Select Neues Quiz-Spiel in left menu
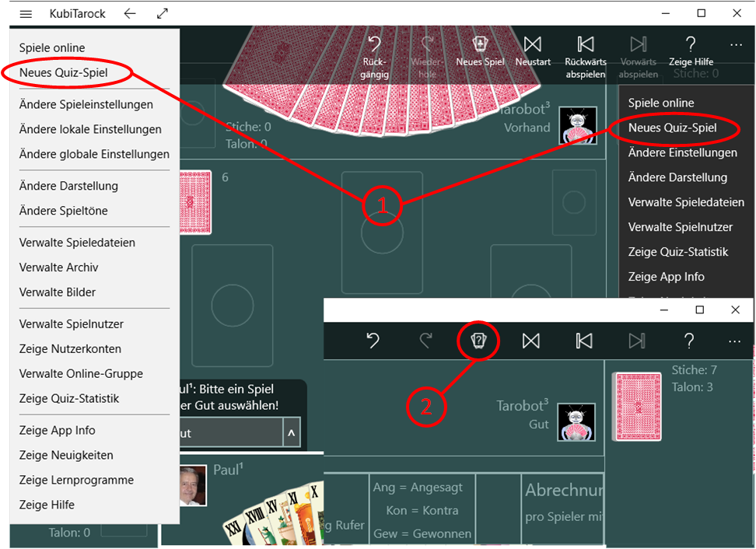This screenshot has width=756, height=549. coord(64,72)
